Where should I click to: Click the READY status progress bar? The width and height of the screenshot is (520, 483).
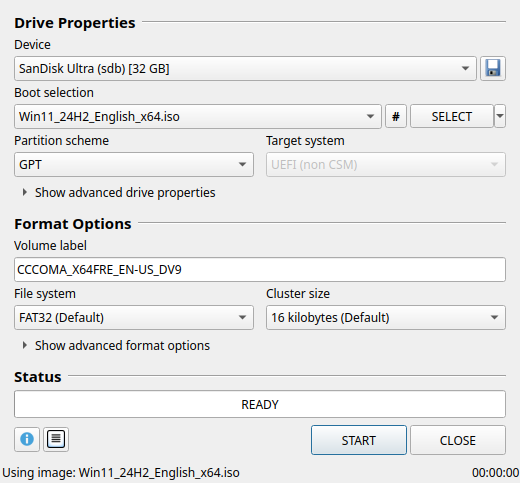(260, 404)
